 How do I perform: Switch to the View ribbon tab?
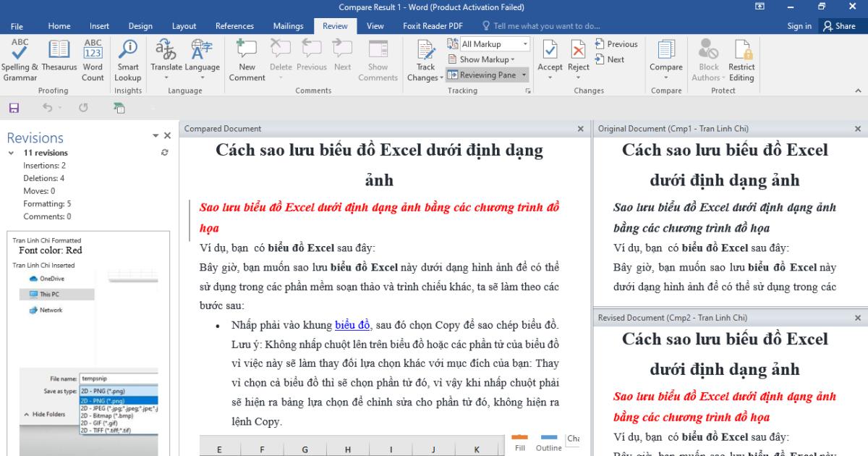point(375,25)
